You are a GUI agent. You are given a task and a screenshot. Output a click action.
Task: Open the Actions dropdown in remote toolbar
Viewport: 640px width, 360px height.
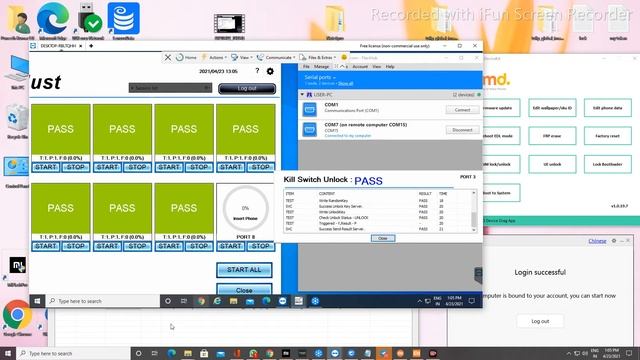point(214,58)
